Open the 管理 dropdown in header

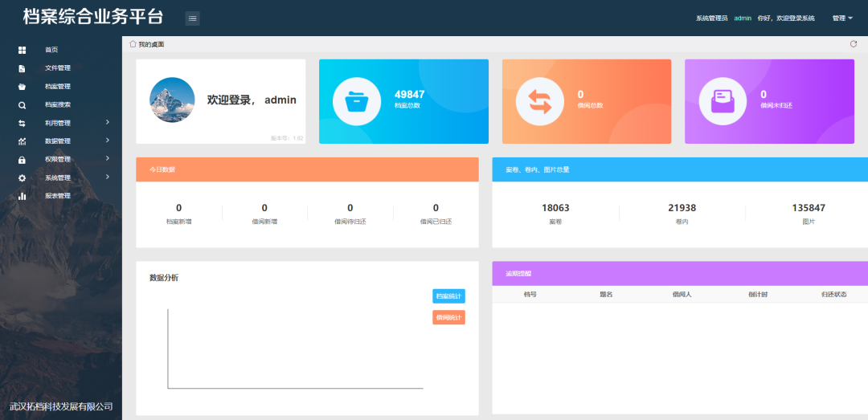[842, 18]
